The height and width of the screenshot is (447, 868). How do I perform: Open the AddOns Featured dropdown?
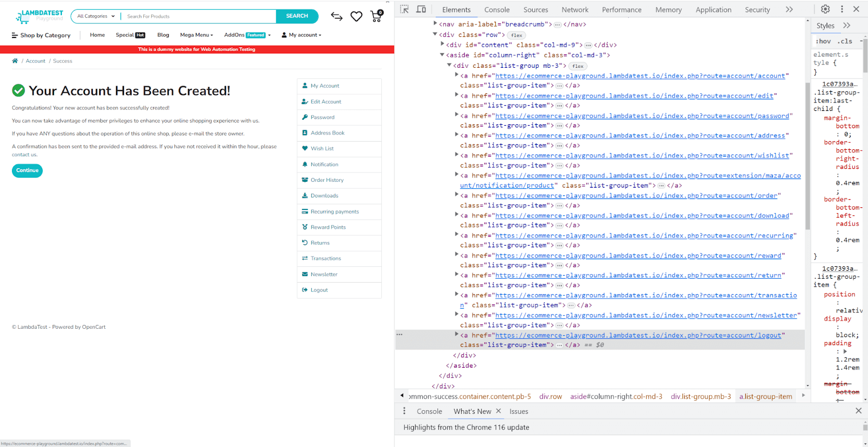[x=247, y=35]
